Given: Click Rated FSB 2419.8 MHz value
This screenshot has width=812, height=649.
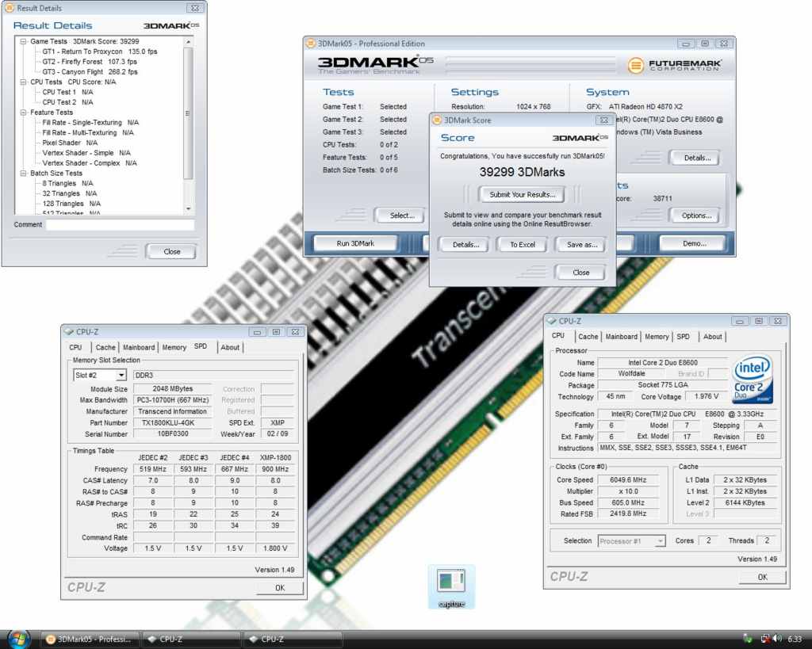Looking at the screenshot, I should [628, 513].
